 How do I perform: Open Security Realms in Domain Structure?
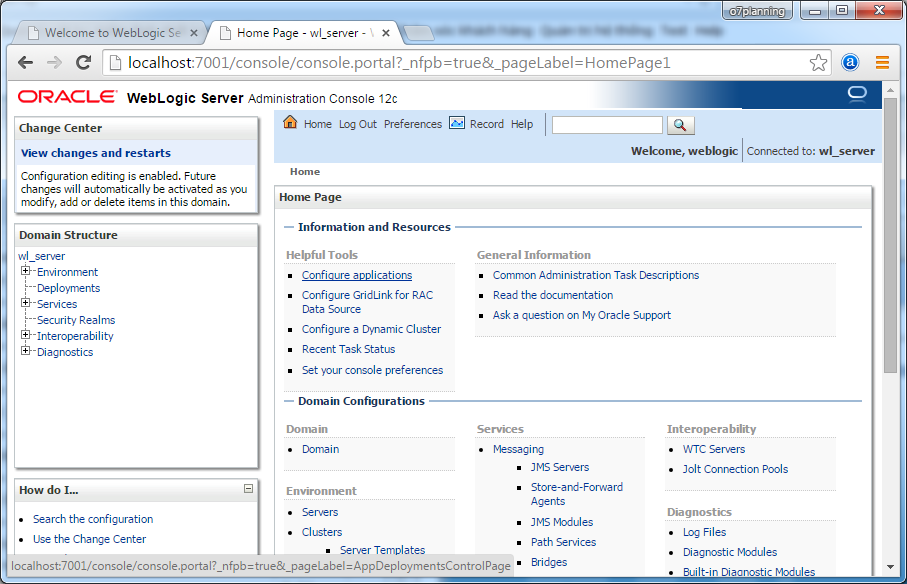[76, 320]
